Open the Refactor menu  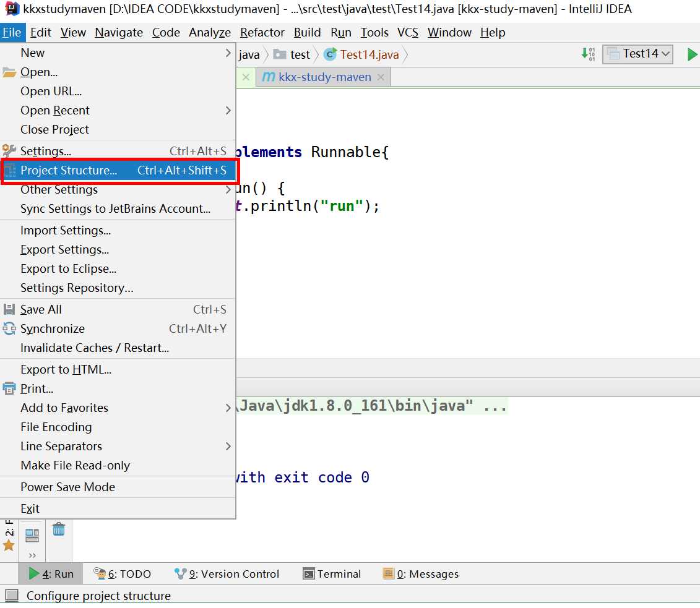(262, 33)
